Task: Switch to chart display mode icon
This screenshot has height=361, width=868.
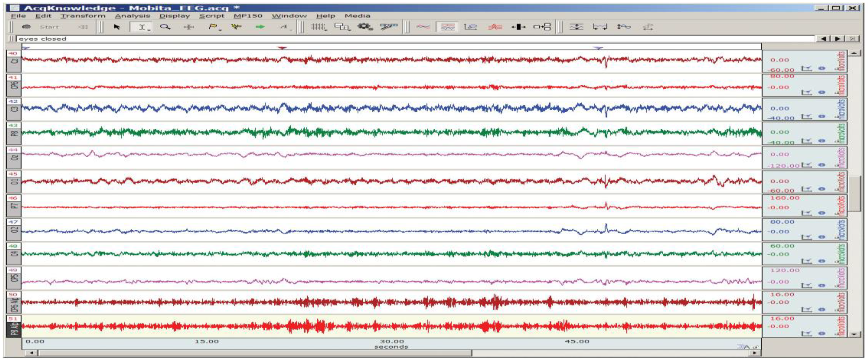Action: [448, 27]
